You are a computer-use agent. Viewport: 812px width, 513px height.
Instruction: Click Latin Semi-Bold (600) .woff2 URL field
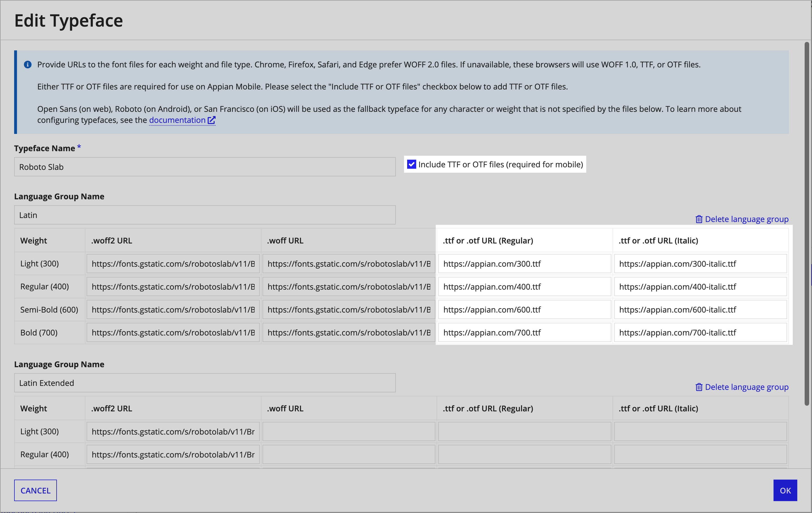173,309
